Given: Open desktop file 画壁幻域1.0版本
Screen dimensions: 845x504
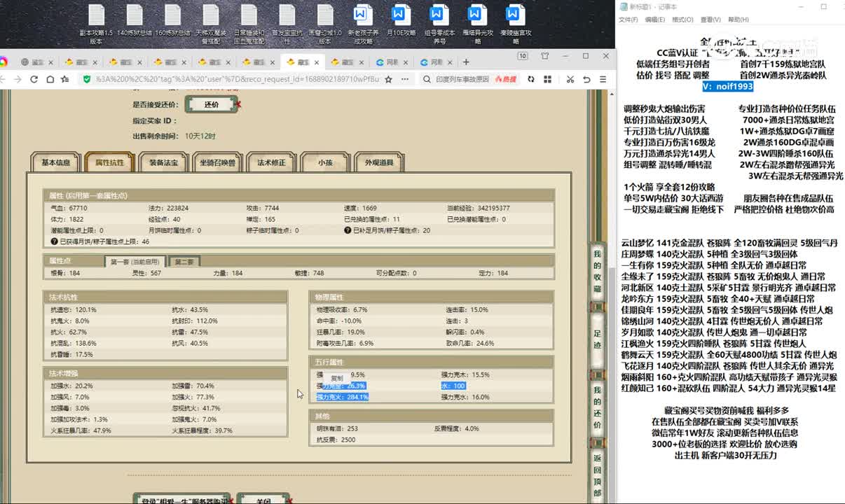Looking at the screenshot, I should coord(325,24).
